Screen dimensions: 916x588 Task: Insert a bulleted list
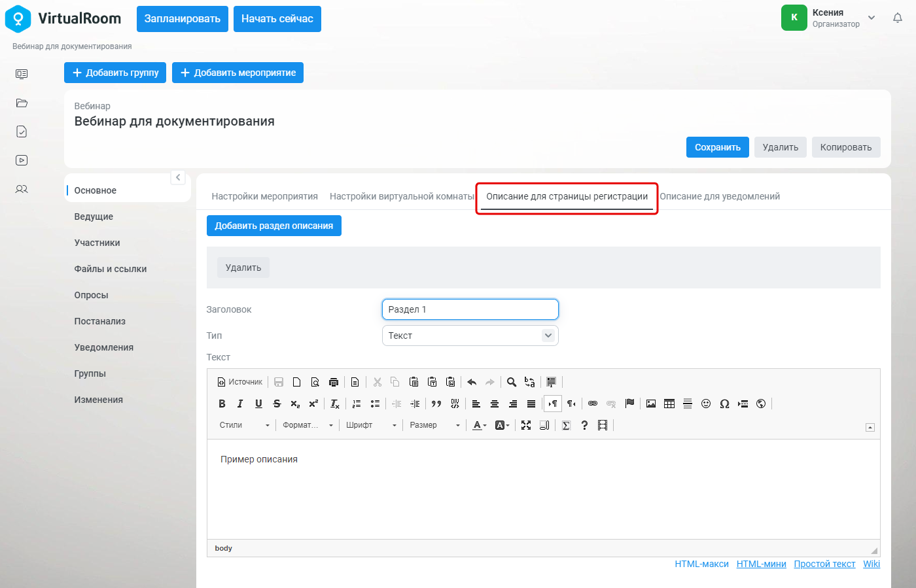click(x=375, y=404)
